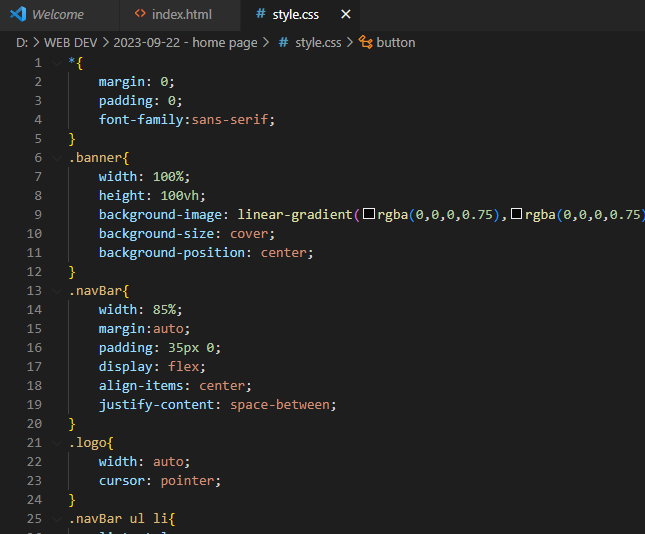This screenshot has width=645, height=534.
Task: Click the '.banner' selector text
Action: point(95,158)
